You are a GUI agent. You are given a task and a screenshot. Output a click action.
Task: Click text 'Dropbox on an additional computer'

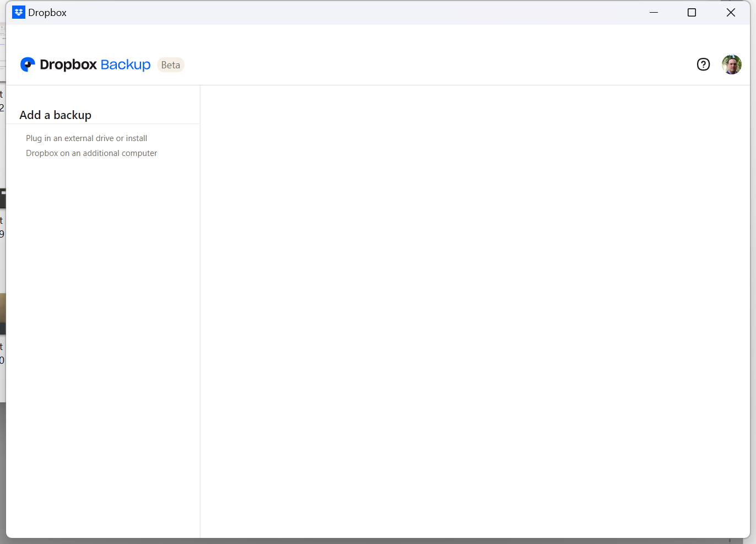(91, 153)
